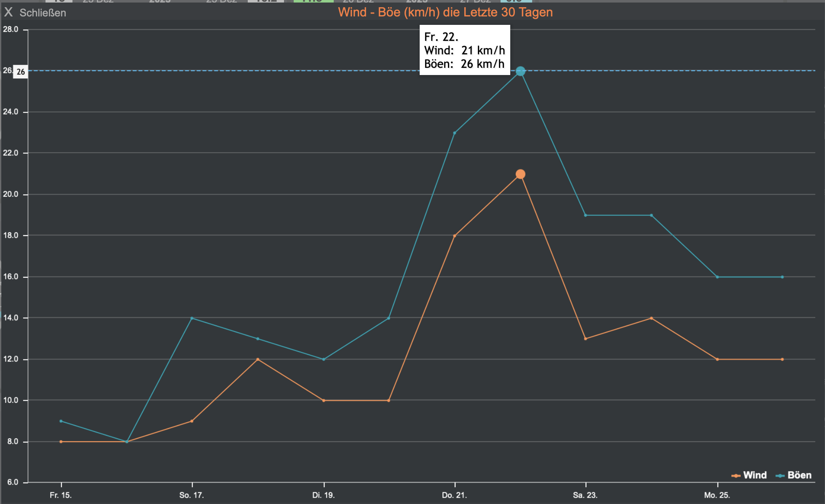Click the blue Böen legend marker

coord(780,476)
